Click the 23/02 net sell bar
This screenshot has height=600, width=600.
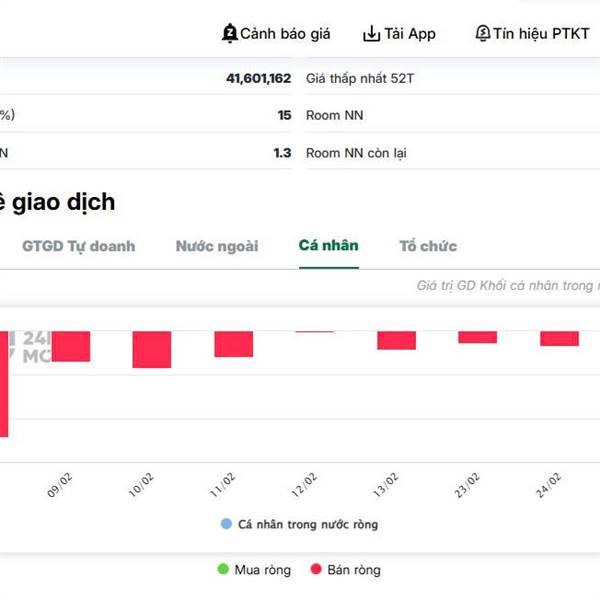tap(477, 337)
